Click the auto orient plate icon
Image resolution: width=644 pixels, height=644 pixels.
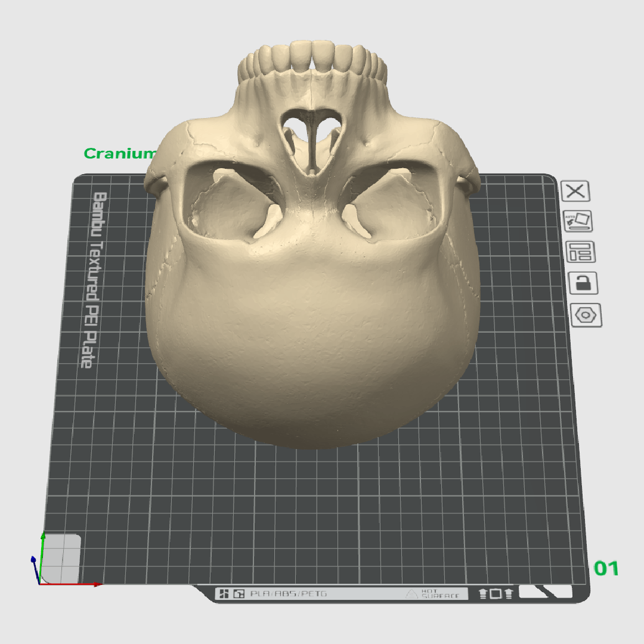(x=578, y=221)
